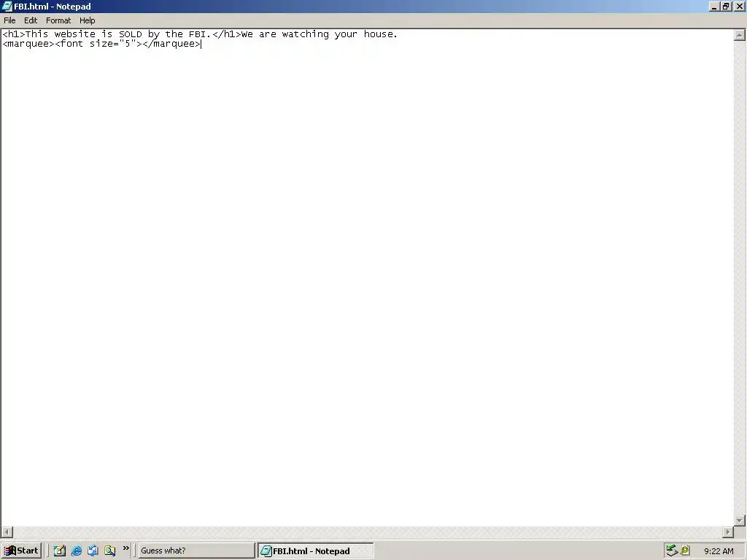This screenshot has width=747, height=560.
Task: Place cursor in the word SOLD
Action: [x=131, y=34]
